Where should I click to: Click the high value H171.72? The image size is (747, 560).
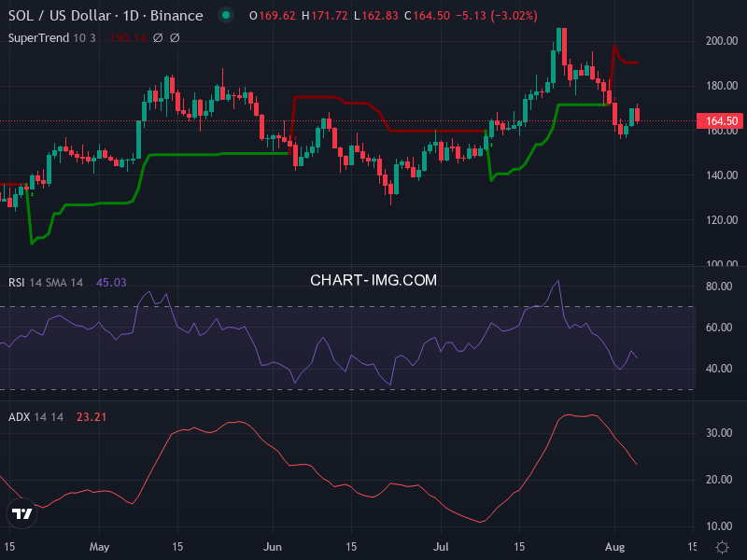click(325, 16)
